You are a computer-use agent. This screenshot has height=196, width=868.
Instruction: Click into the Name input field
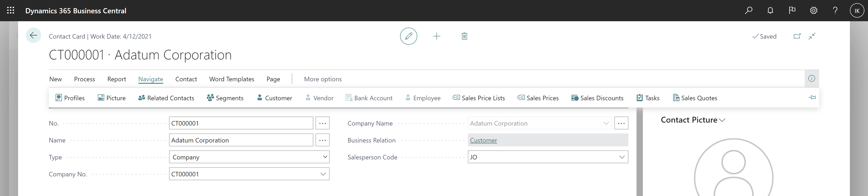click(241, 140)
